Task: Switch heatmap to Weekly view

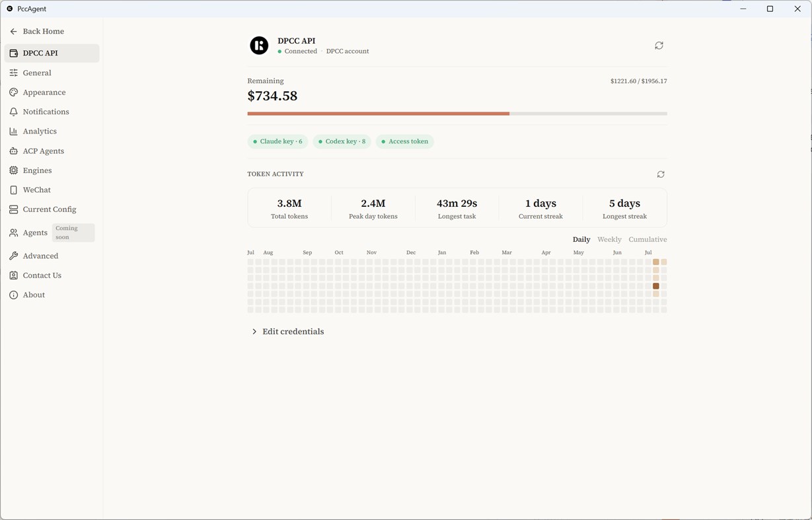Action: [x=609, y=239]
